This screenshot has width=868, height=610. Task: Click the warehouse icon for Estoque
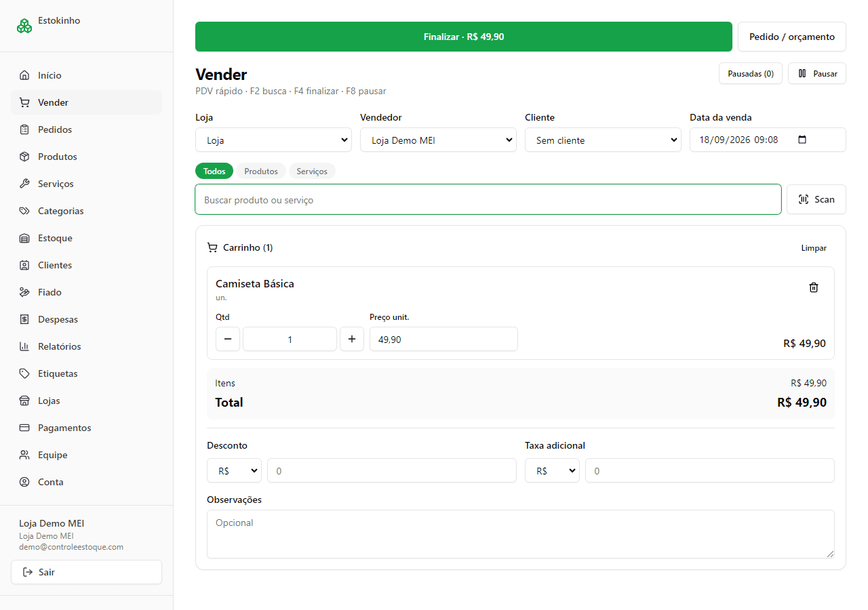pyautogui.click(x=24, y=238)
